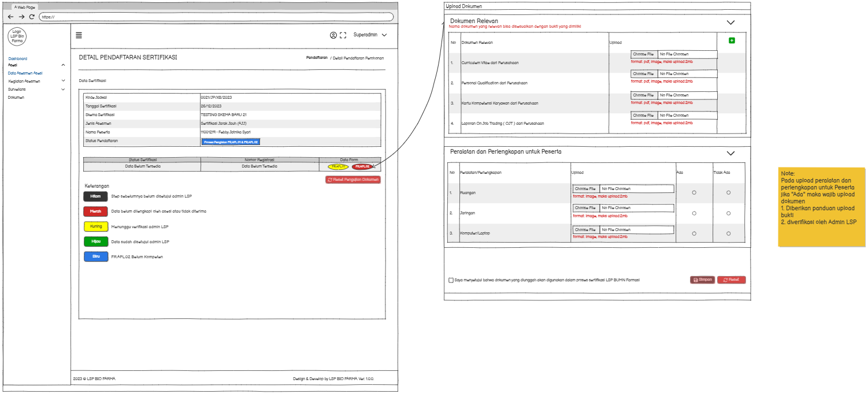Open the Dokumen sidebar item
Image resolution: width=868 pixels, height=394 pixels.
16,98
